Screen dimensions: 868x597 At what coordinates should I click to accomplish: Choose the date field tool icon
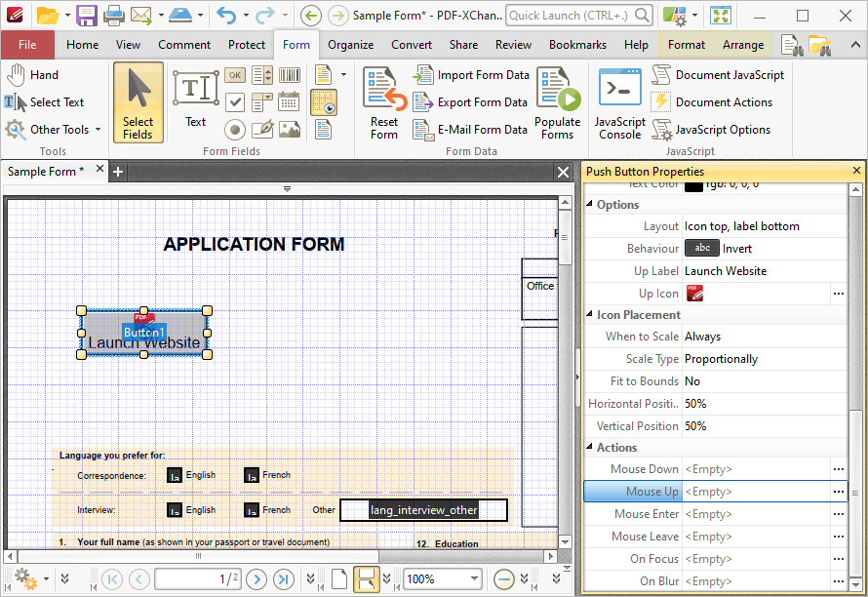289,101
